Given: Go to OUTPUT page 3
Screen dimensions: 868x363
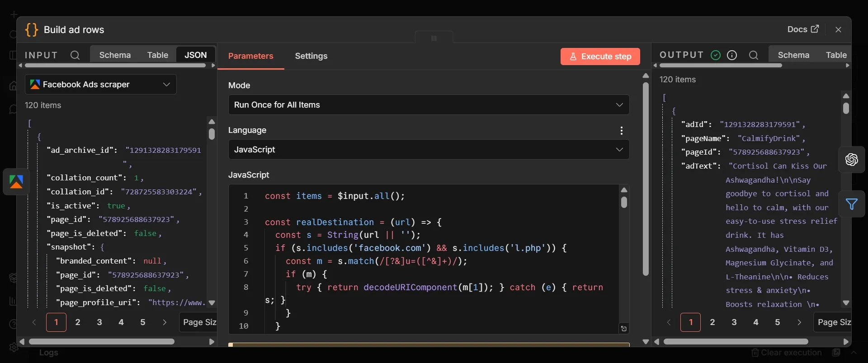Looking at the screenshot, I should (734, 322).
